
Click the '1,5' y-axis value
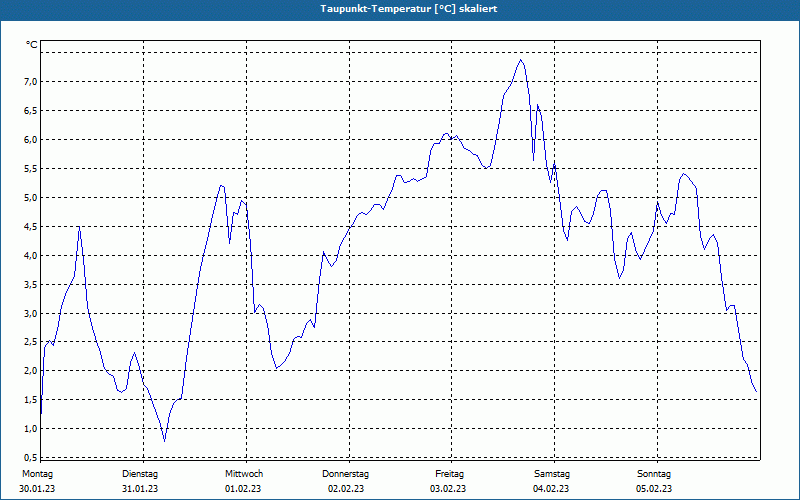(31, 400)
